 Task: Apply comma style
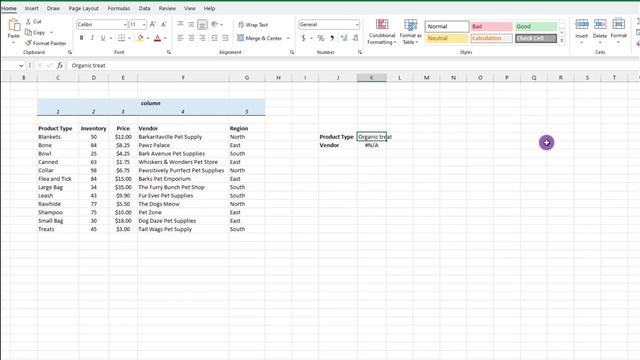coord(332,38)
